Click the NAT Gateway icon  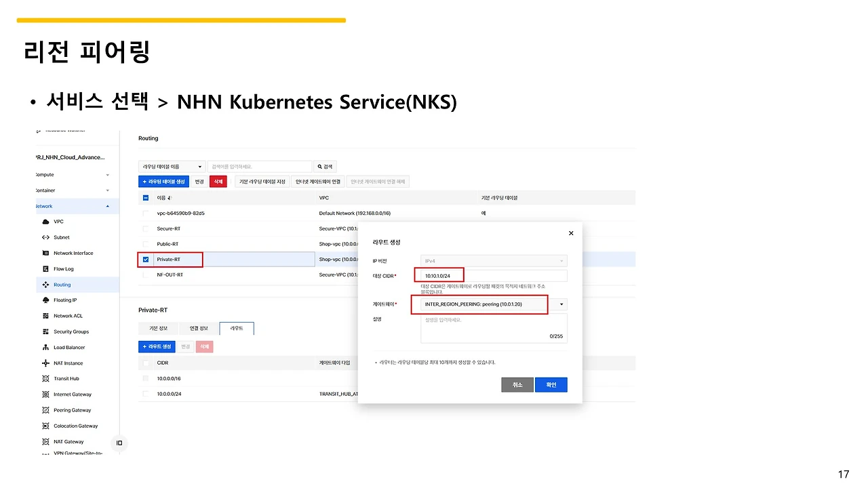(x=46, y=442)
